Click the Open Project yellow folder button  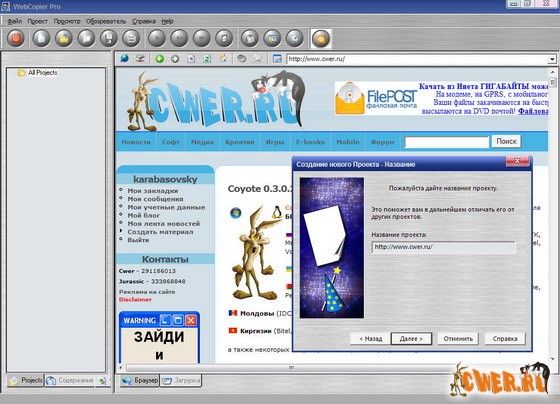click(x=64, y=38)
